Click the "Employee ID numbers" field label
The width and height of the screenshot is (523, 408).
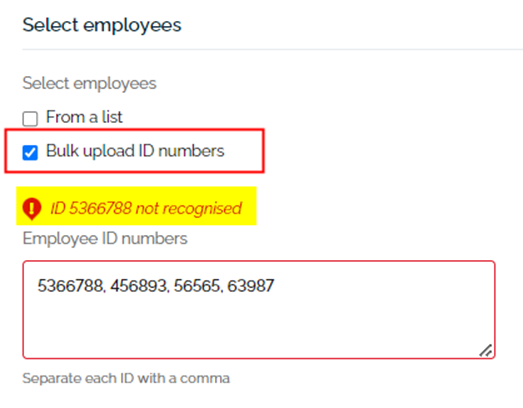click(x=105, y=239)
